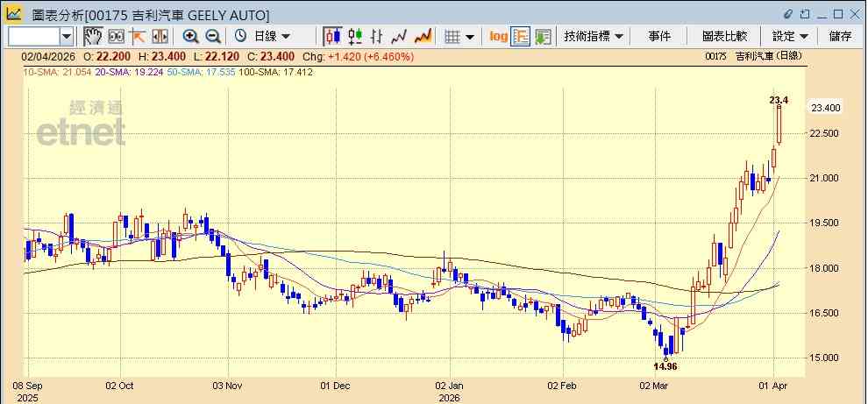The width and height of the screenshot is (868, 404).
Task: Click the 18.000 price axis label
Action: [825, 268]
